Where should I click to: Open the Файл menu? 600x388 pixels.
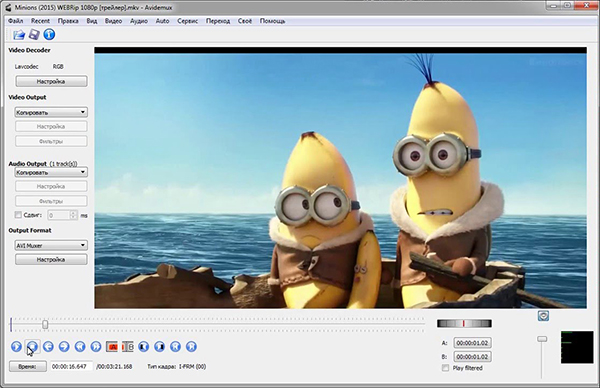(16, 21)
